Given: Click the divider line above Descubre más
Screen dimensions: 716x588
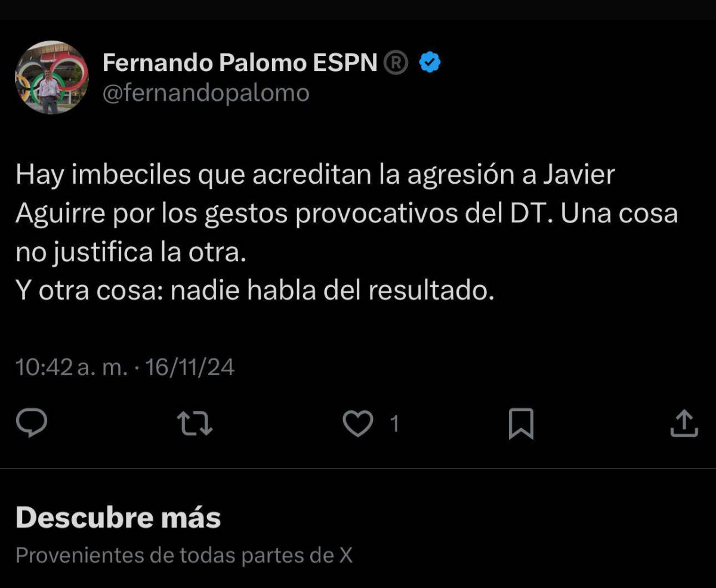Looking at the screenshot, I should (358, 468).
